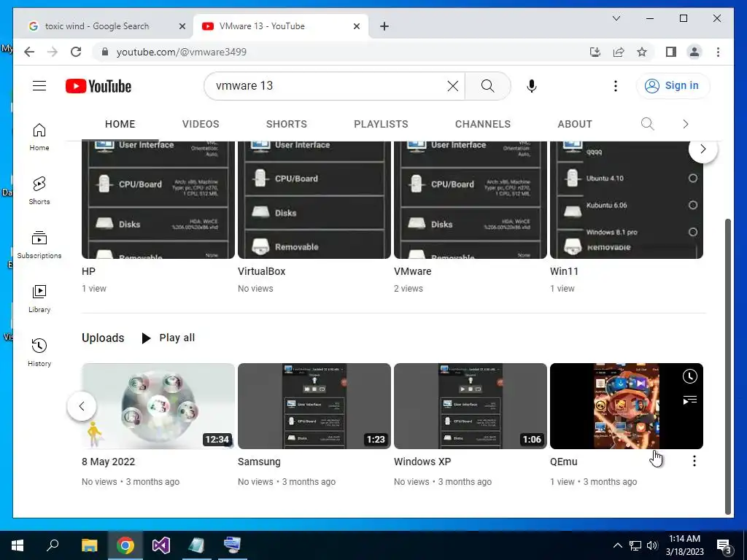Open Library in the sidebar
The image size is (747, 560).
pos(39,298)
